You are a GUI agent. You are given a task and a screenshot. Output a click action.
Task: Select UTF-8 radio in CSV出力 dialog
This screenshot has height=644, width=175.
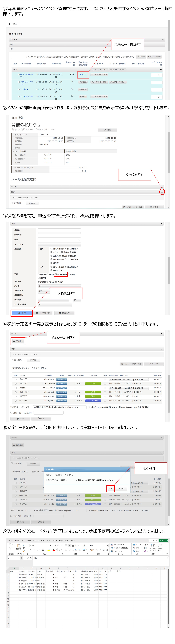[60, 480]
